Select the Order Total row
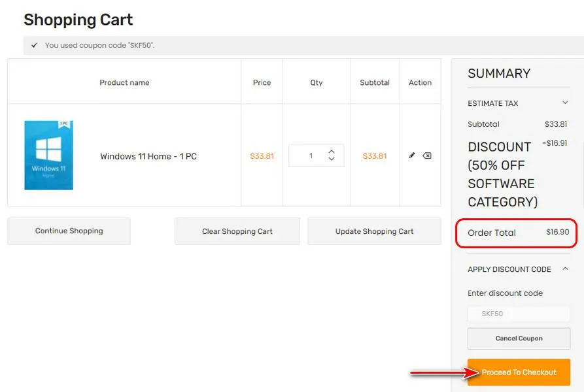The width and height of the screenshot is (584, 392). [x=517, y=233]
